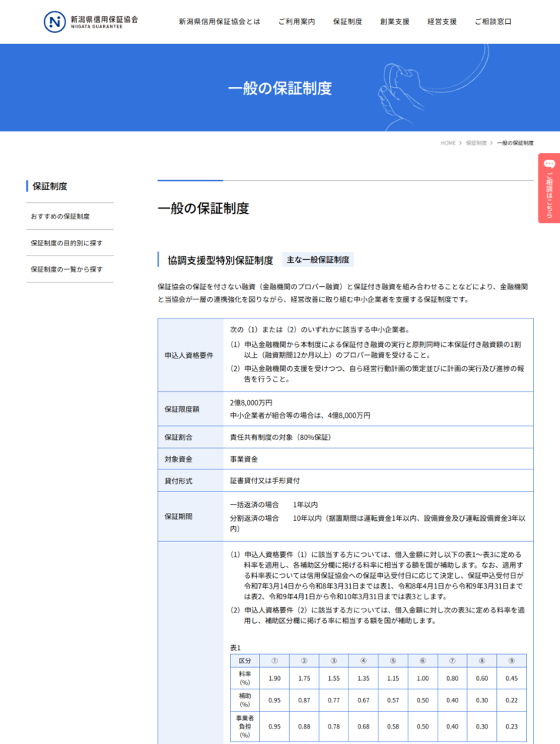This screenshot has height=744, width=560.
Task: Click the 区分 header cell in 表1
Action: tap(245, 660)
